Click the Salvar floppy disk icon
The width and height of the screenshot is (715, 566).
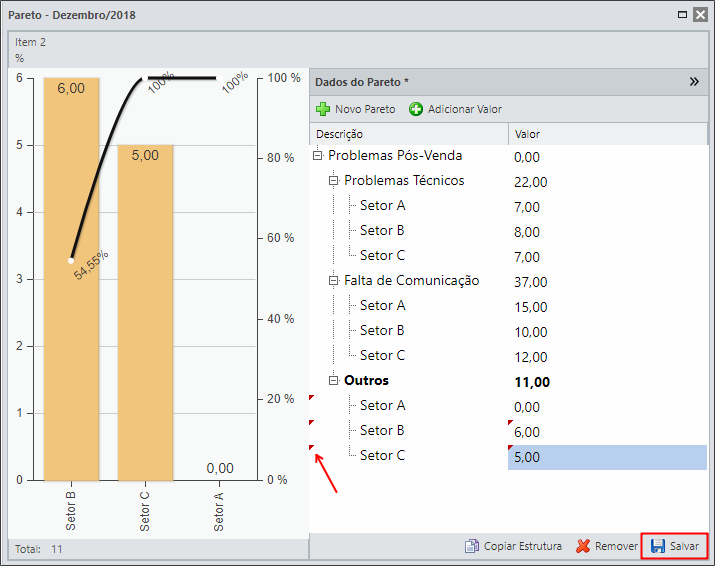pos(658,546)
